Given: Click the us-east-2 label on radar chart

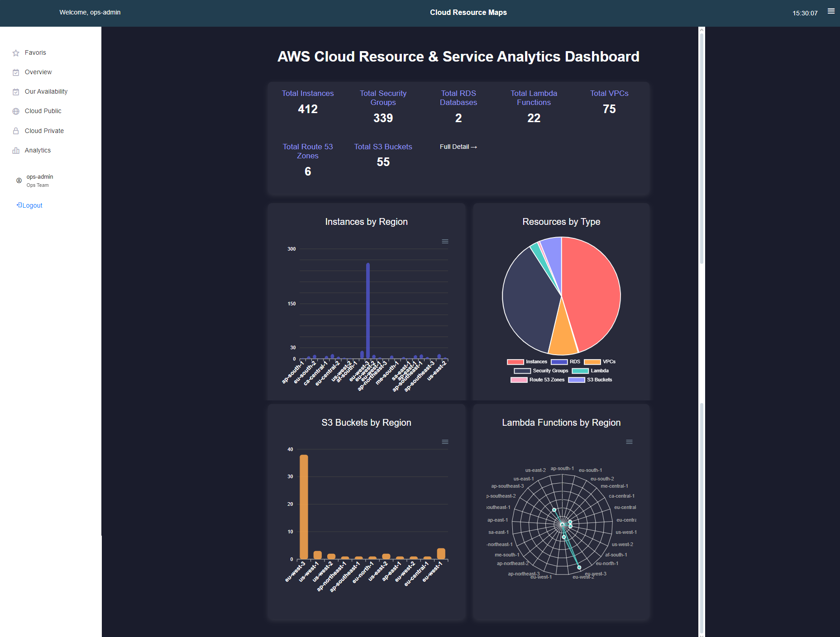Looking at the screenshot, I should [x=535, y=470].
